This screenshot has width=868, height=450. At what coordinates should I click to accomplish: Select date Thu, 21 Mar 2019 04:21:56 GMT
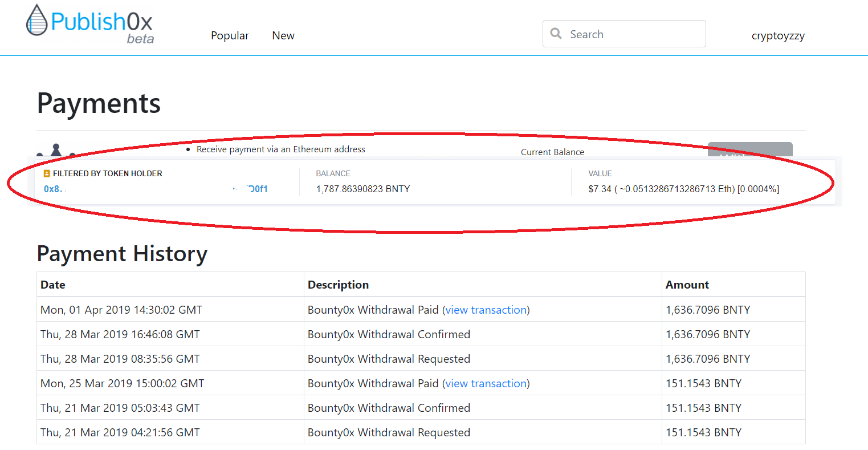pyautogui.click(x=120, y=432)
